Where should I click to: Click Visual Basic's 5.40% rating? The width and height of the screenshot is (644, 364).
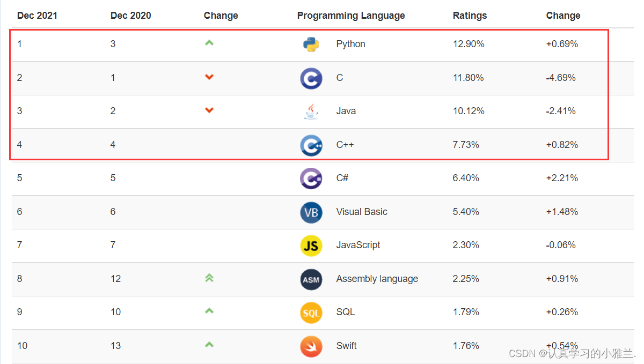(466, 212)
